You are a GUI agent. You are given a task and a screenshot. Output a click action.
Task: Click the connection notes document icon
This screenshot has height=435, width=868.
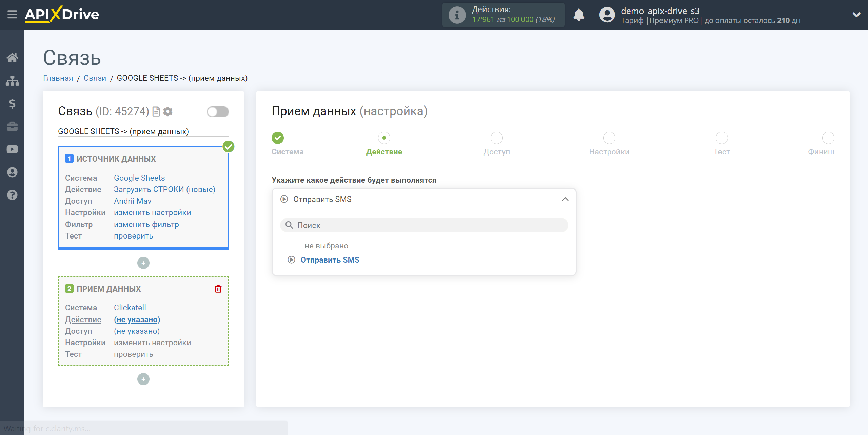(156, 111)
